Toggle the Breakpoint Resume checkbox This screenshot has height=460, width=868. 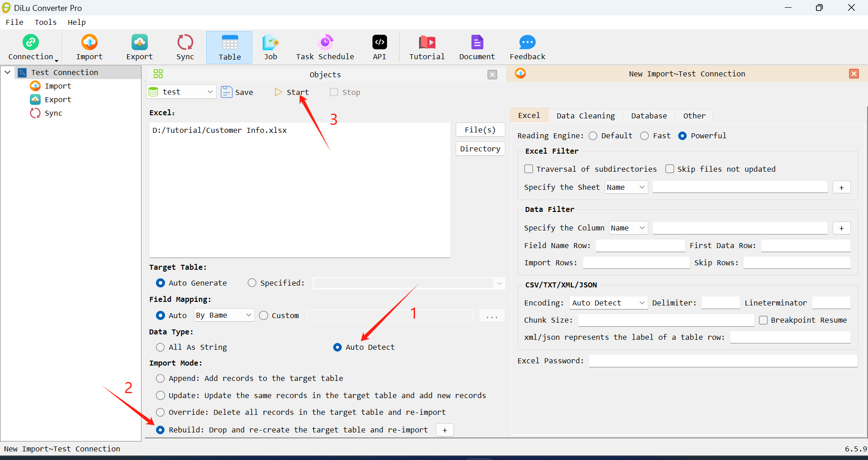[763, 320]
